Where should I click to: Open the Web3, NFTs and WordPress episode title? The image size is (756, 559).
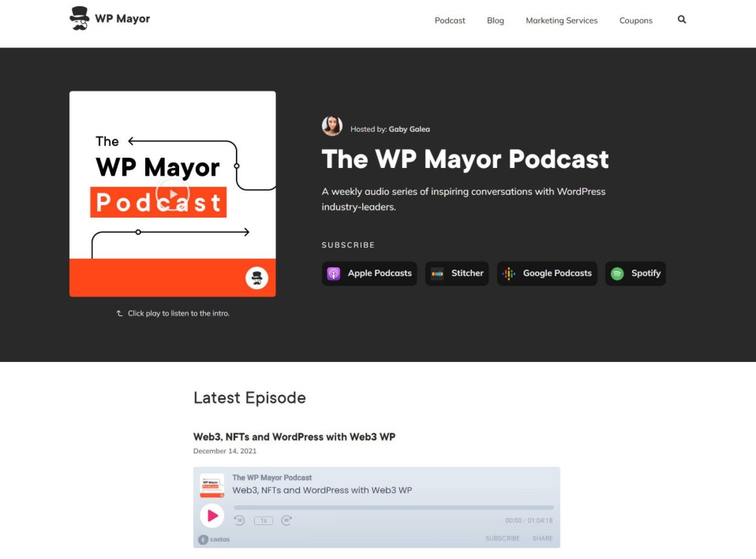point(294,436)
